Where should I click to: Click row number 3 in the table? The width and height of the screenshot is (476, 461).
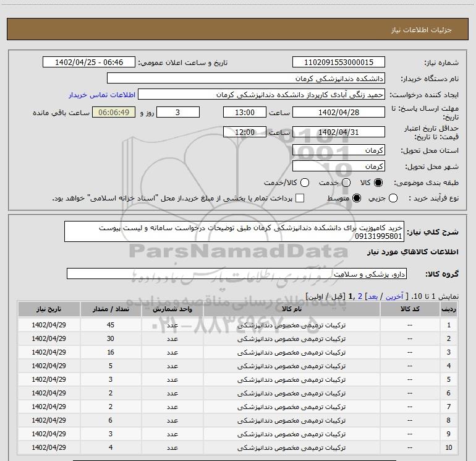point(449,352)
